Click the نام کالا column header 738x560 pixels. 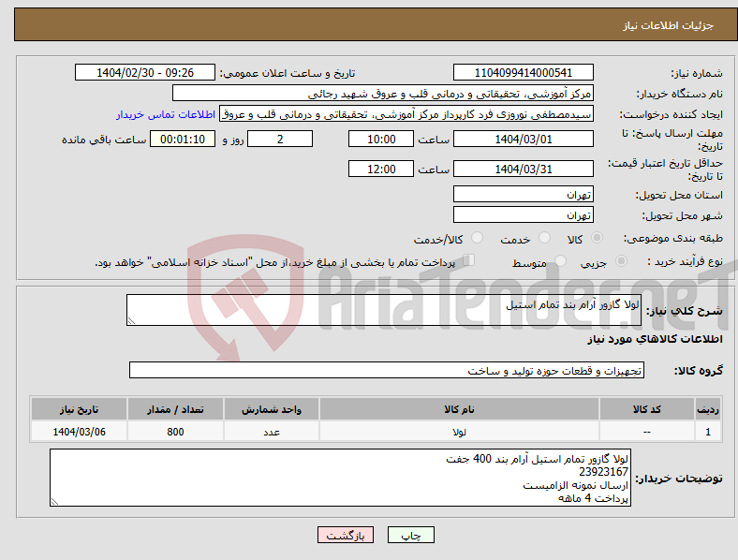(459, 409)
